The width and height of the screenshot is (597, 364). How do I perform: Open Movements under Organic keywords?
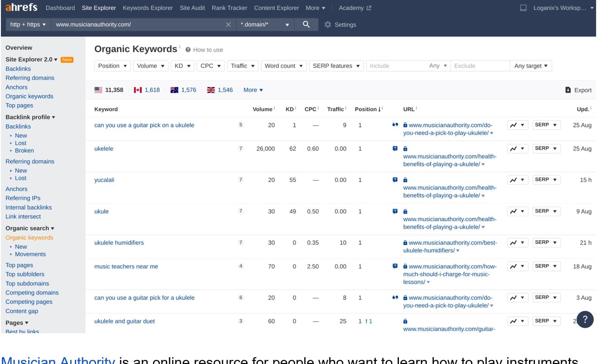[30, 254]
